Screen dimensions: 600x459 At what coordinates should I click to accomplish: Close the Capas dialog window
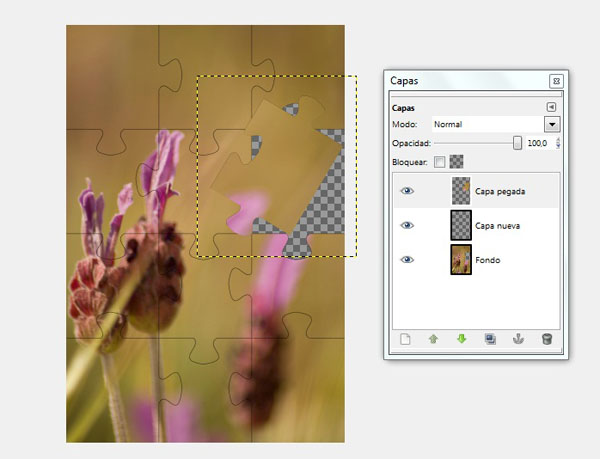pos(556,81)
